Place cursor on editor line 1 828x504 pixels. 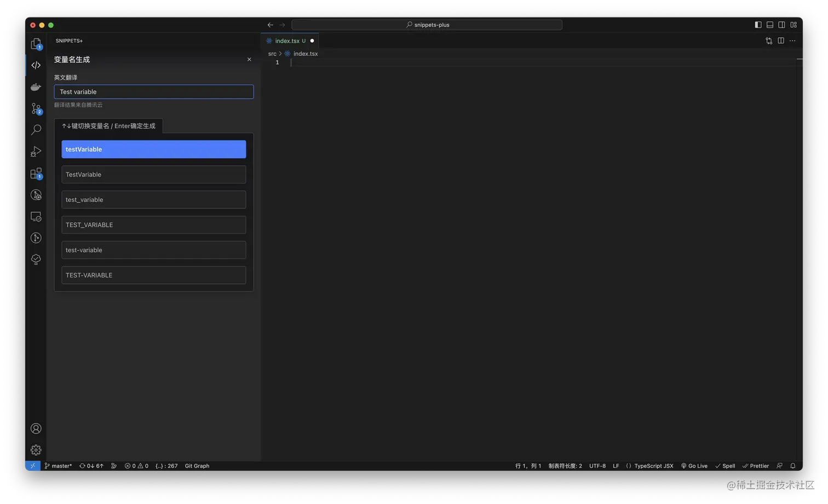tap(542, 62)
